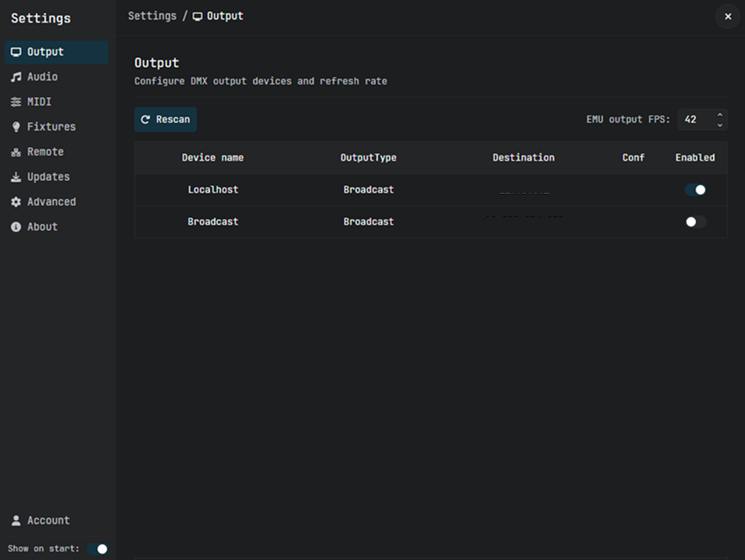745x560 pixels.
Task: Click the About info icon
Action: tap(16, 226)
